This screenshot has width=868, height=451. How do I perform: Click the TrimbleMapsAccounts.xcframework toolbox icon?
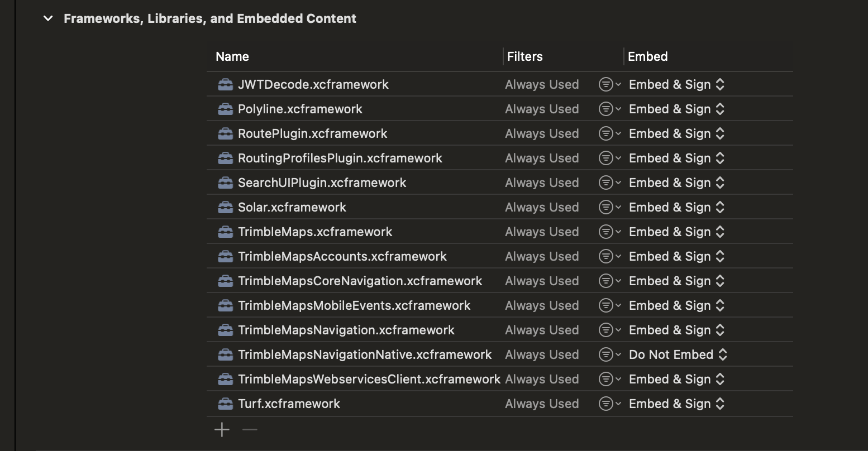coord(225,256)
